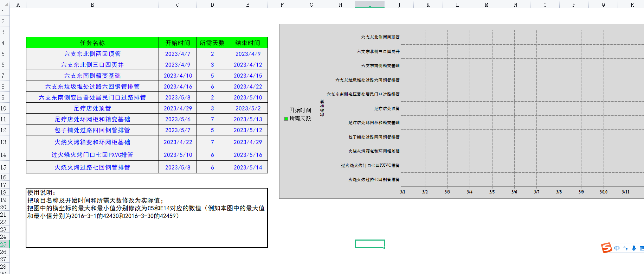The image size is (644, 274).
Task: Click chart category label 足疗店处顶管
Action: pyautogui.click(x=387, y=108)
